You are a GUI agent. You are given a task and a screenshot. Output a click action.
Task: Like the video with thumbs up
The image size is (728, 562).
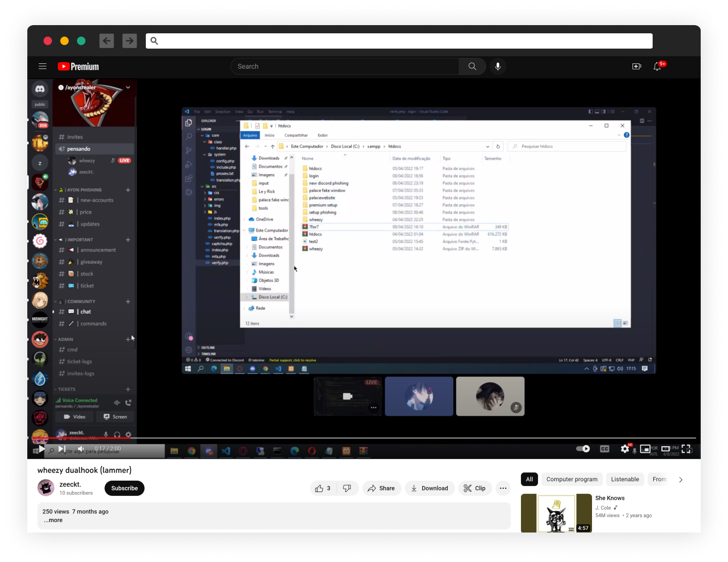coord(323,488)
